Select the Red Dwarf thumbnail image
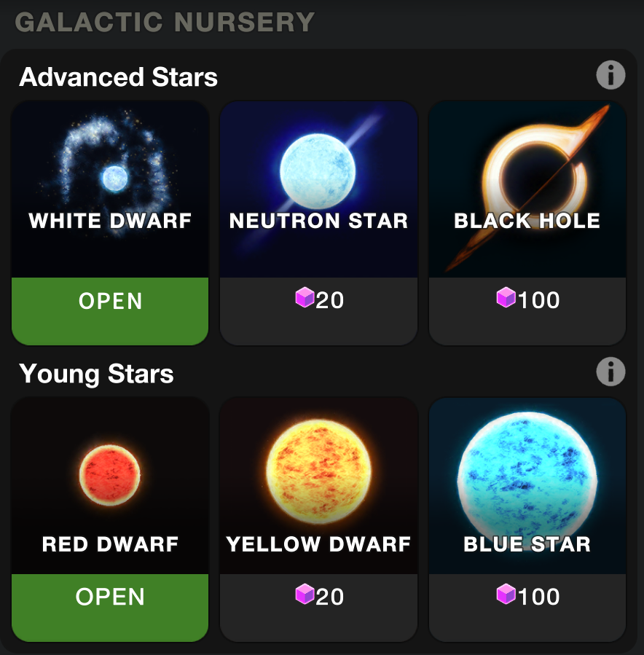This screenshot has width=644, height=655. pos(110,486)
